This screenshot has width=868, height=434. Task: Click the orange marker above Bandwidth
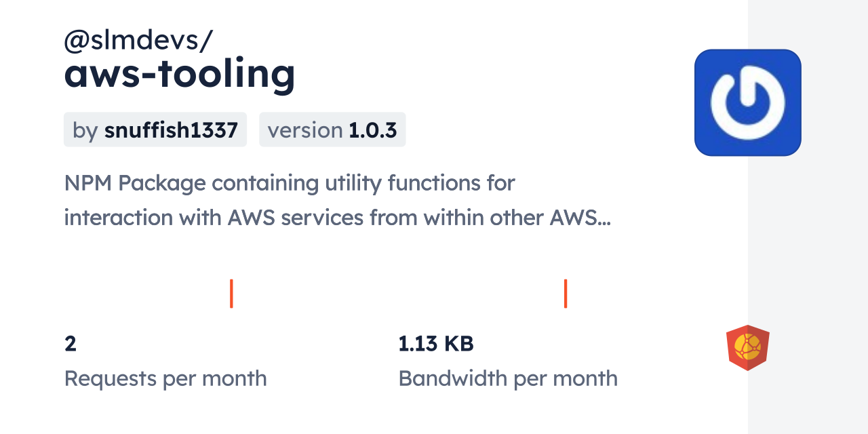point(566,294)
